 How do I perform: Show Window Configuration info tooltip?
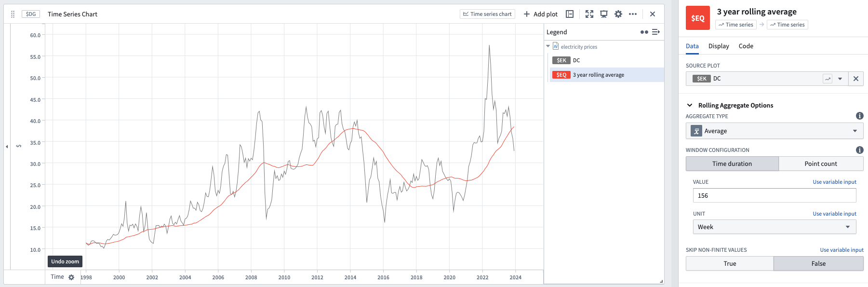pyautogui.click(x=859, y=150)
